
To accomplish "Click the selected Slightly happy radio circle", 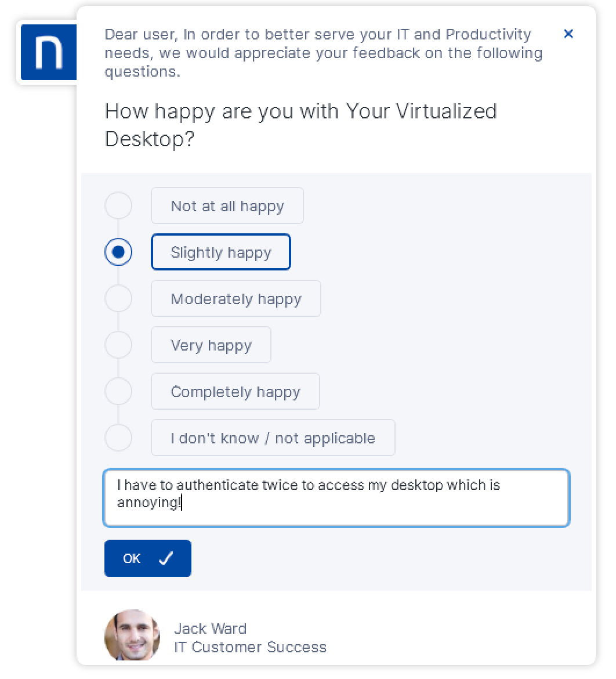I will pyautogui.click(x=118, y=252).
